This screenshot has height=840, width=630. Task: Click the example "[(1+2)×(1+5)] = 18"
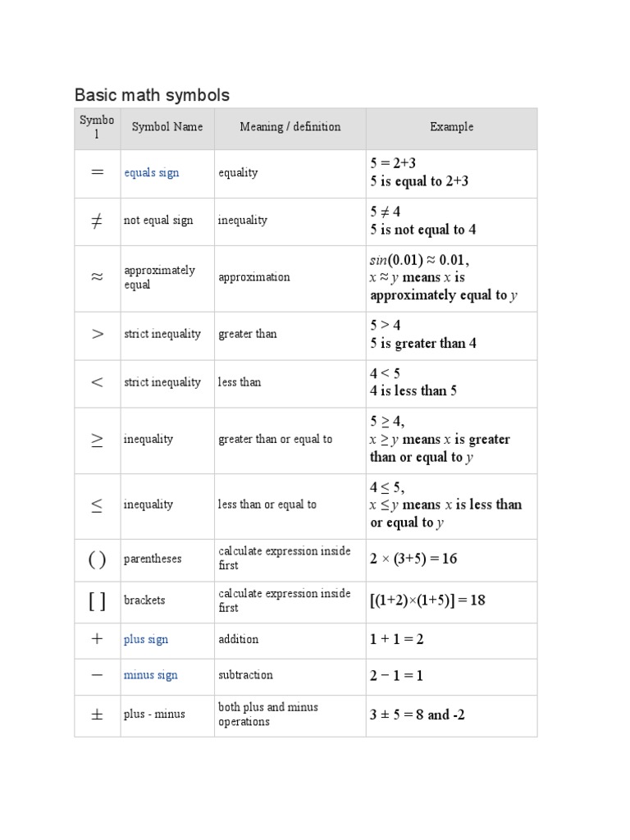pyautogui.click(x=427, y=600)
